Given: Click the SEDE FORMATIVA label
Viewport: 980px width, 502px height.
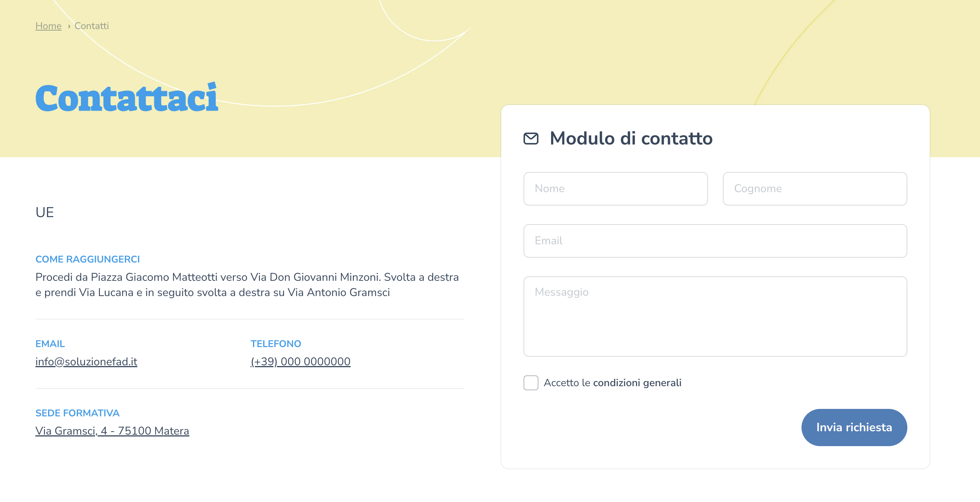Looking at the screenshot, I should pos(77,413).
